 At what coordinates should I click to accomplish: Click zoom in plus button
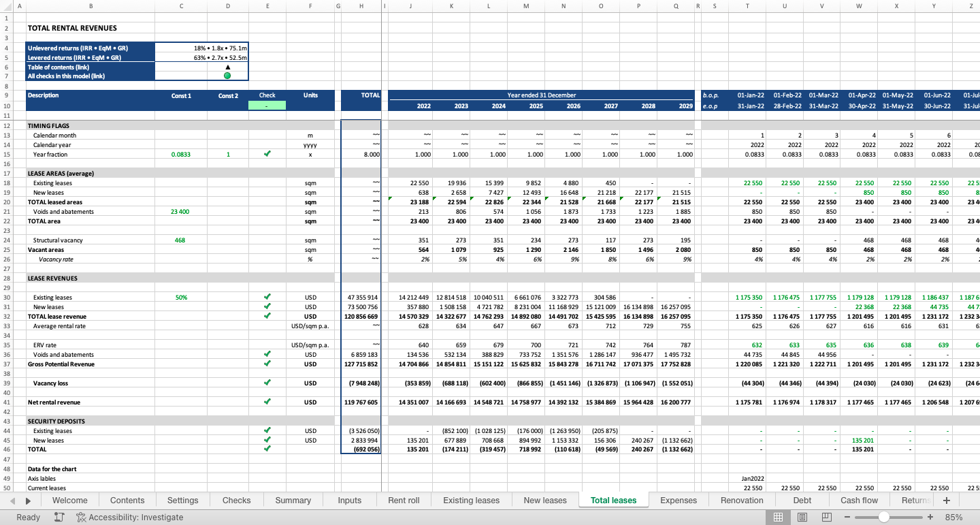coord(930,518)
